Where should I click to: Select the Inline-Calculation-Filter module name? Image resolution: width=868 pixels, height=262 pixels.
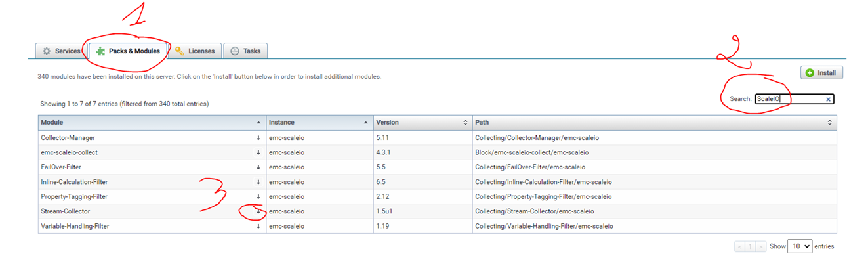[74, 182]
